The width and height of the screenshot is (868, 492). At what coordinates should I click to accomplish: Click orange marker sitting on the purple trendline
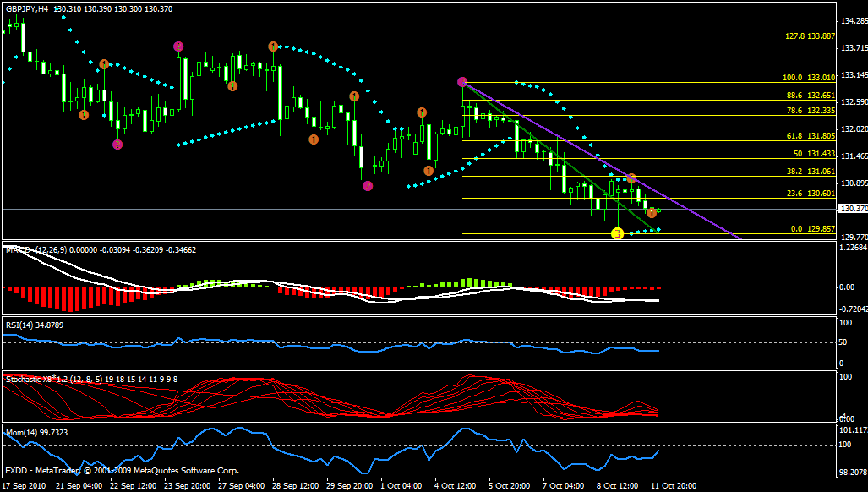click(631, 179)
